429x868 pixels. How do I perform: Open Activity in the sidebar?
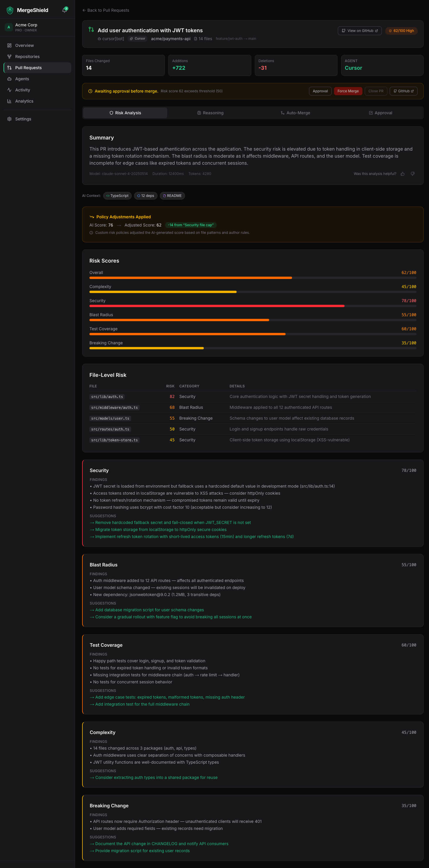[22, 90]
